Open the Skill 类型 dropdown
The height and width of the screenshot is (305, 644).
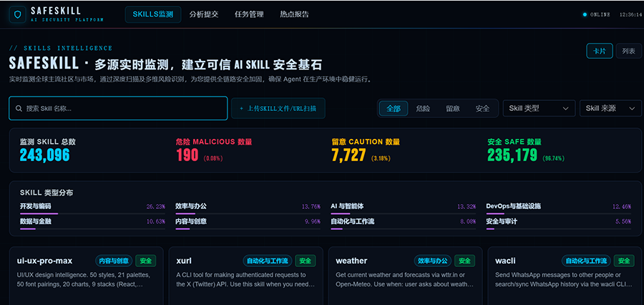pyautogui.click(x=540, y=108)
